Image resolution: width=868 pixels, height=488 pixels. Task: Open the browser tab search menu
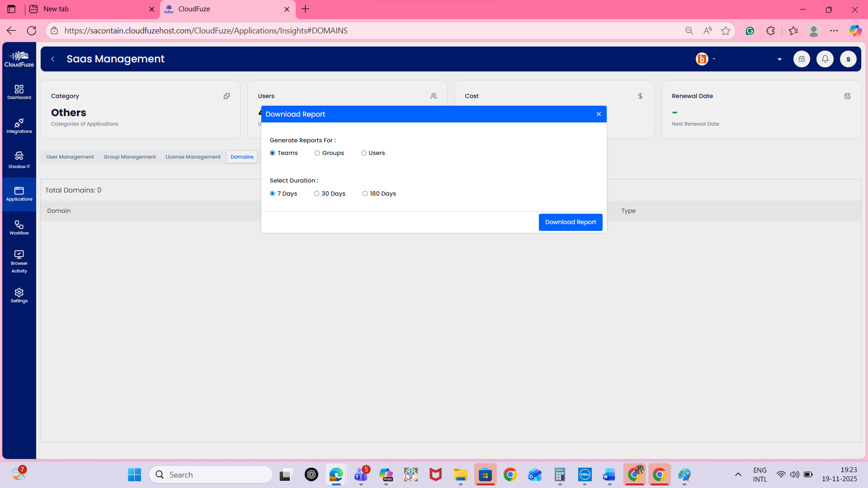point(11,9)
